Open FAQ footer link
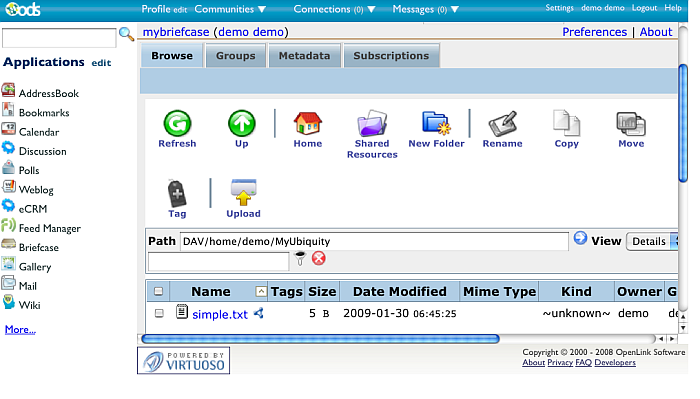 [583, 362]
